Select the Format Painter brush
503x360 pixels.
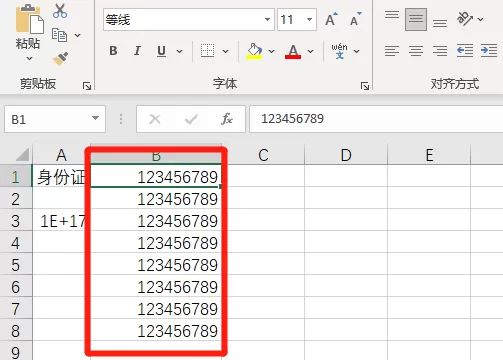click(60, 58)
